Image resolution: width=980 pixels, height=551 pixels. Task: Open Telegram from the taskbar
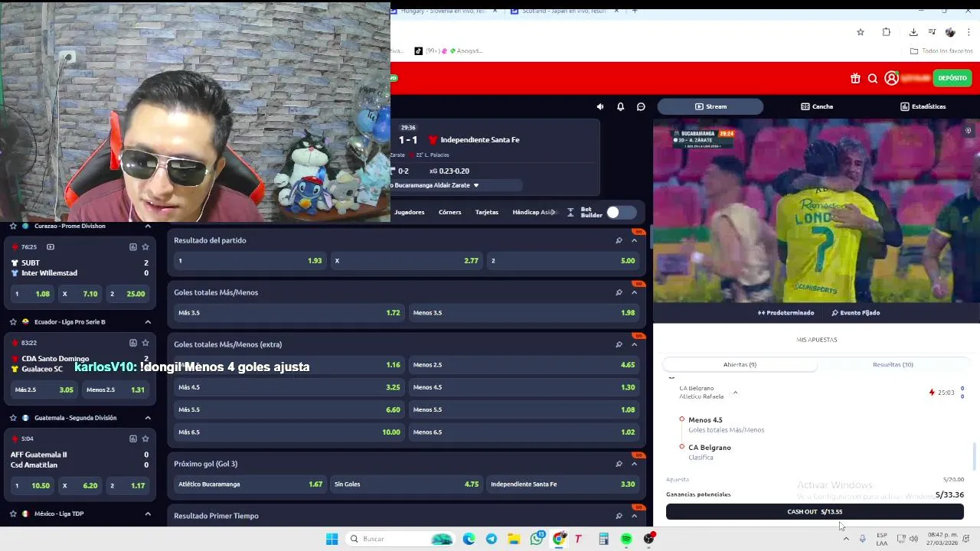(x=492, y=539)
